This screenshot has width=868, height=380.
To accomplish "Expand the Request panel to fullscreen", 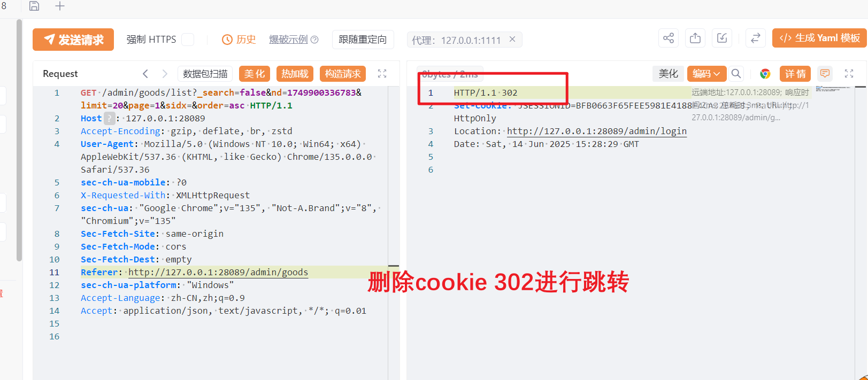I will pos(382,74).
